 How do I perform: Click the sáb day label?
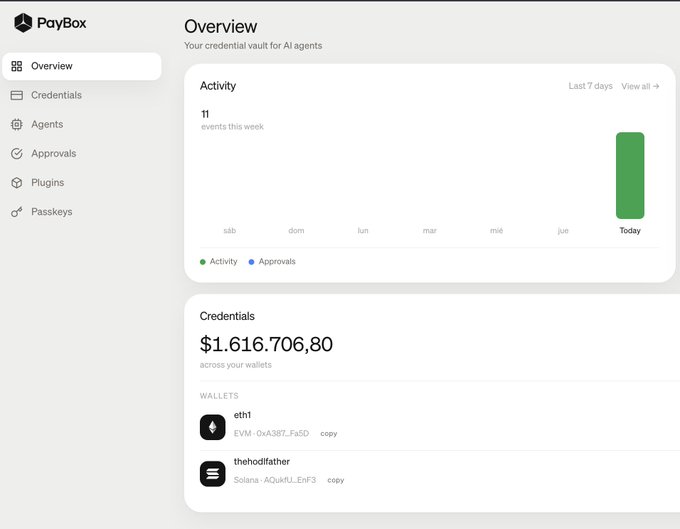[x=230, y=231]
